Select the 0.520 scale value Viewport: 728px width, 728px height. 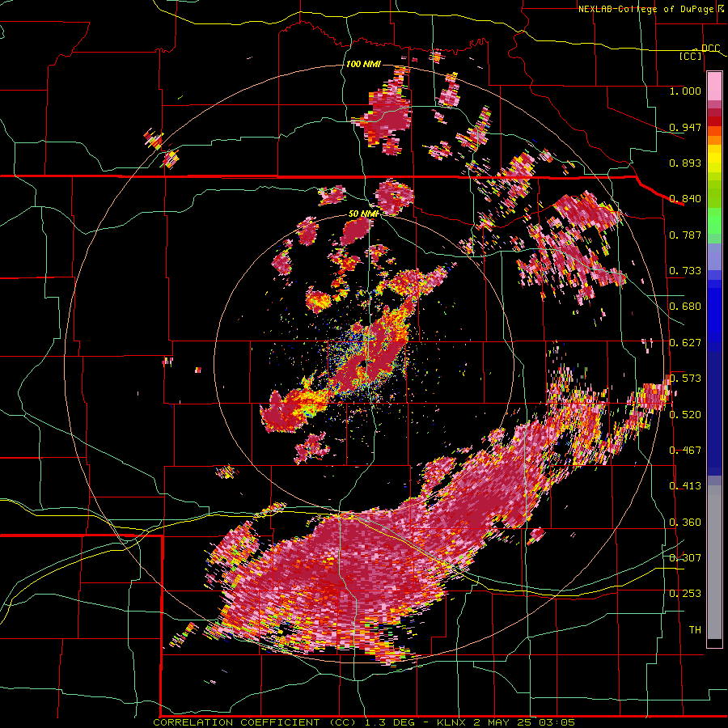point(685,415)
